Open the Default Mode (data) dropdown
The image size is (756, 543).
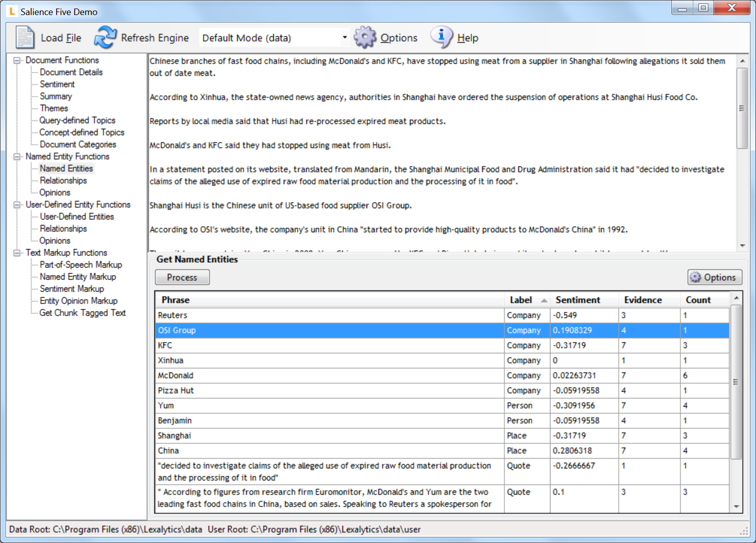click(344, 38)
